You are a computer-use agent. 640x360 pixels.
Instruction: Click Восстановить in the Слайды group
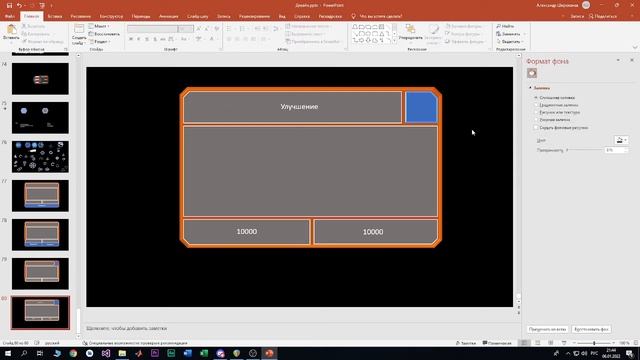pos(104,34)
